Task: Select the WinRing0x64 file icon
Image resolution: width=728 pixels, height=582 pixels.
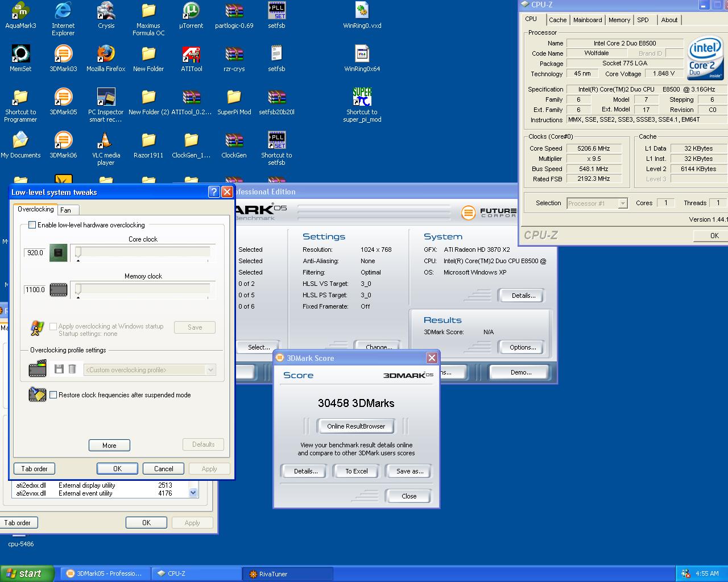Action: 362,59
